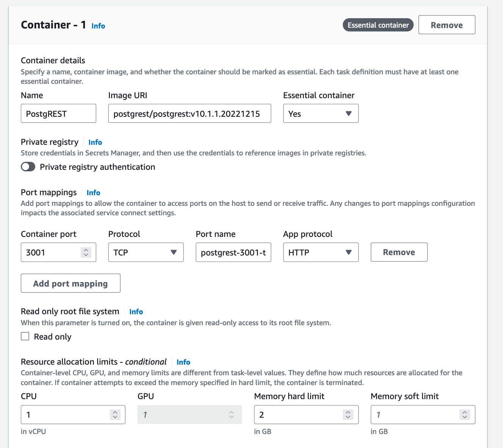Image resolution: width=503 pixels, height=448 pixels.
Task: Click the Container port stepper arrows
Action: pyautogui.click(x=86, y=252)
